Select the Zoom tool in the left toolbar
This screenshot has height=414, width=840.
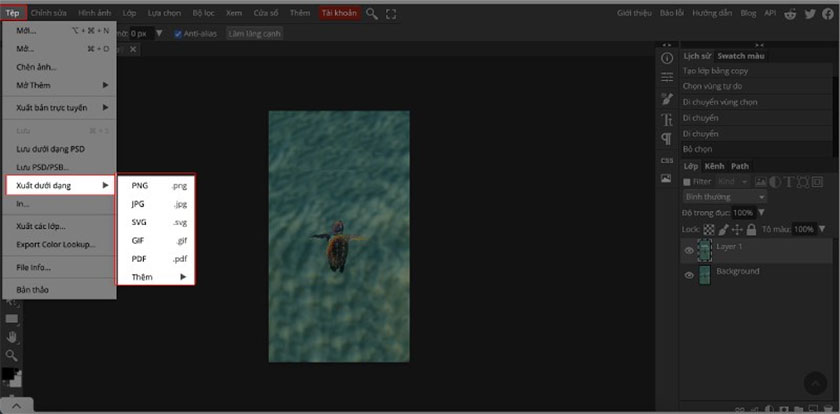click(x=12, y=354)
